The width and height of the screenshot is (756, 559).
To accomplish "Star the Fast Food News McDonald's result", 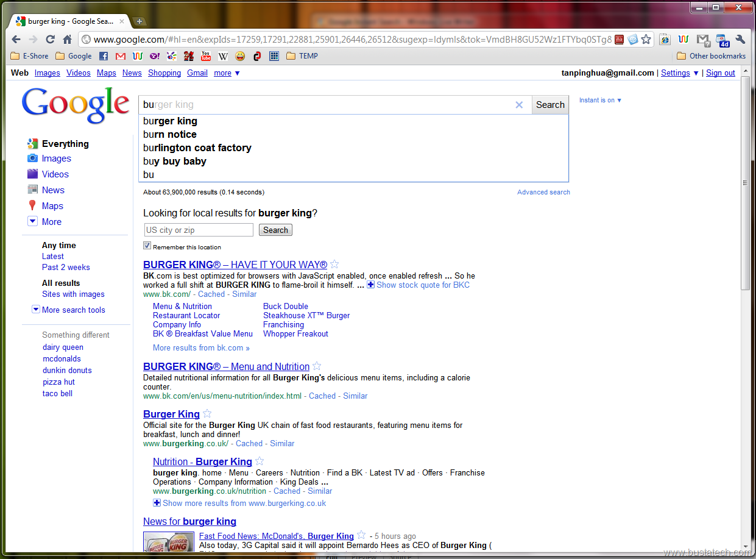I will 361,535.
